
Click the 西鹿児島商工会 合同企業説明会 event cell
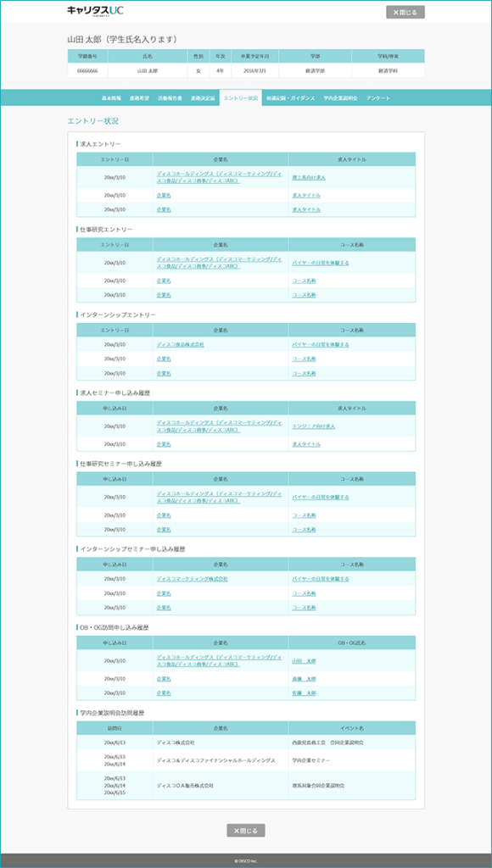pos(352,743)
